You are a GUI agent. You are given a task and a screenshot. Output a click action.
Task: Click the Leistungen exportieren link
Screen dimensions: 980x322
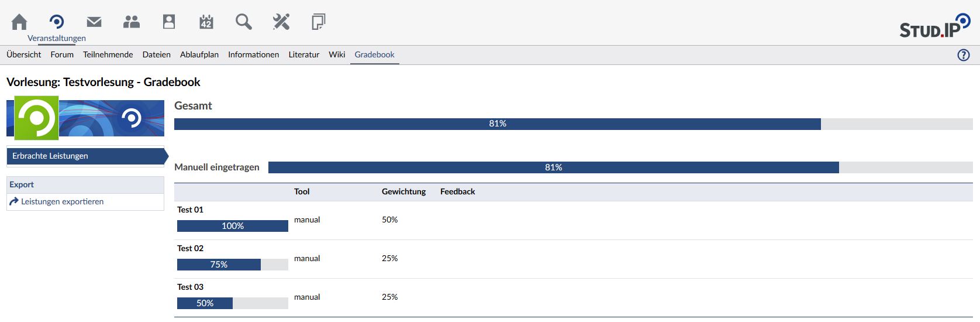(62, 201)
